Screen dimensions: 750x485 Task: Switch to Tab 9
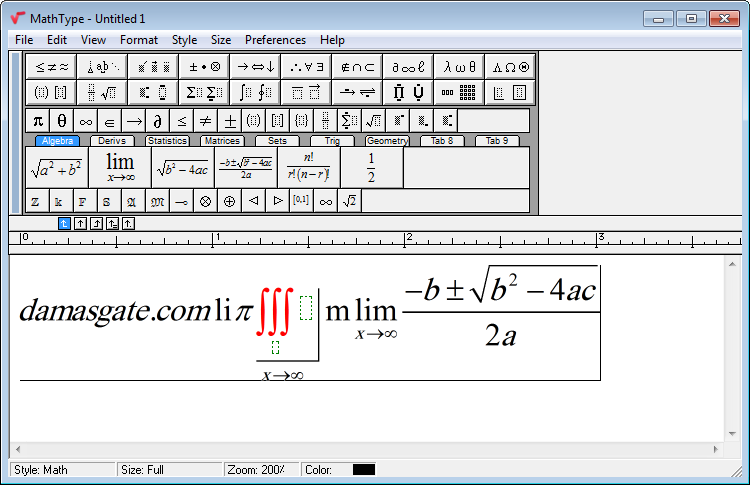coord(497,141)
